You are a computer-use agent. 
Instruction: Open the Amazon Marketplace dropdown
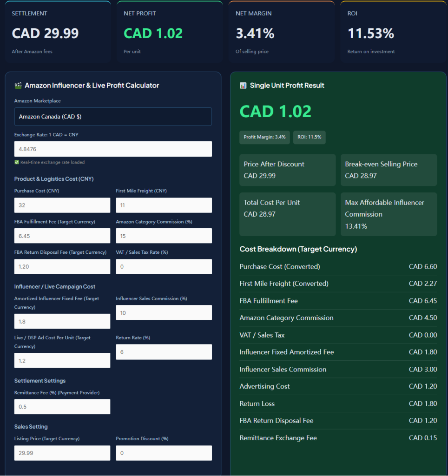pyautogui.click(x=113, y=117)
